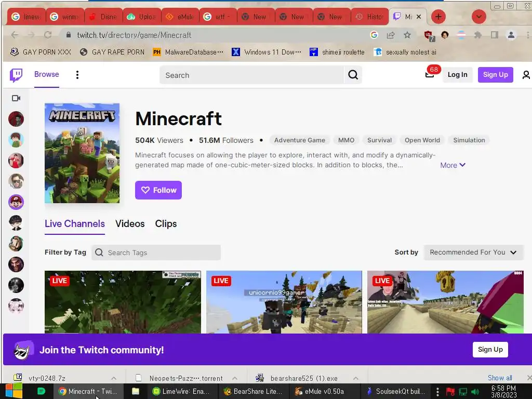
Task: Toggle the browser side panel icon
Action: click(x=495, y=35)
